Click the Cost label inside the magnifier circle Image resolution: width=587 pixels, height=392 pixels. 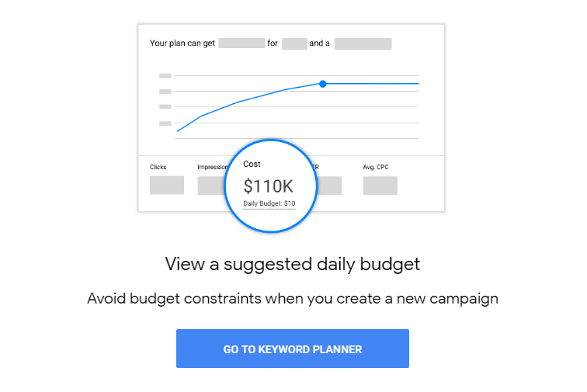(x=252, y=164)
